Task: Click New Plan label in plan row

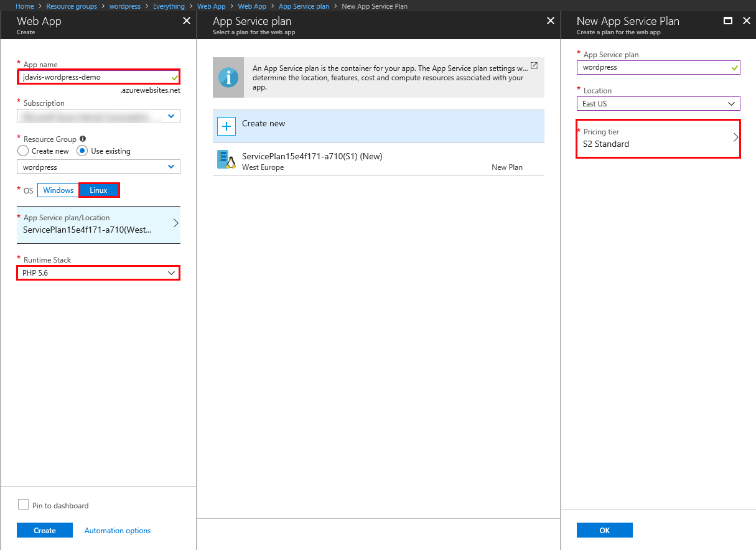Action: coord(507,167)
